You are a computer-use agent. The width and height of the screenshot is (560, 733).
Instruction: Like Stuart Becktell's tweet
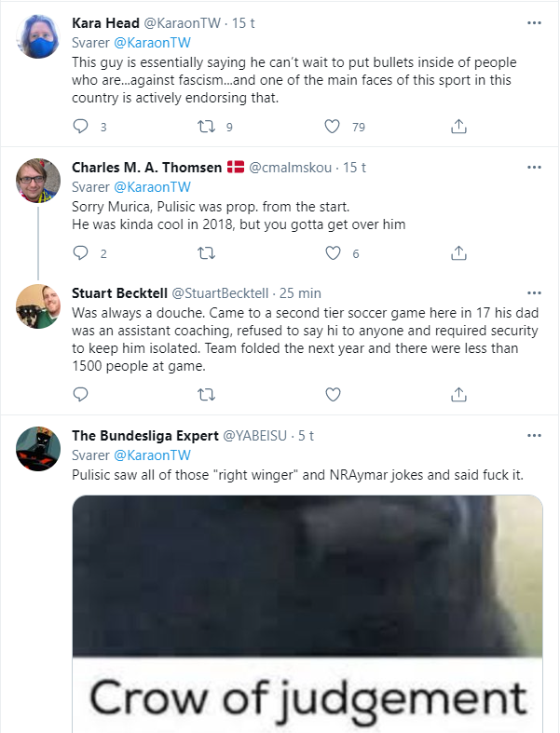333,395
